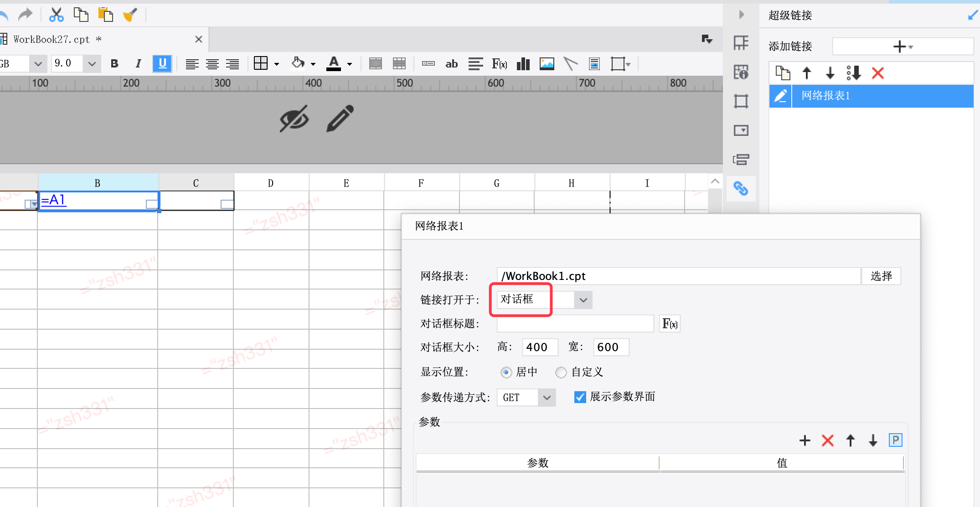Add a new parameter row
The height and width of the screenshot is (507, 980).
(x=805, y=440)
